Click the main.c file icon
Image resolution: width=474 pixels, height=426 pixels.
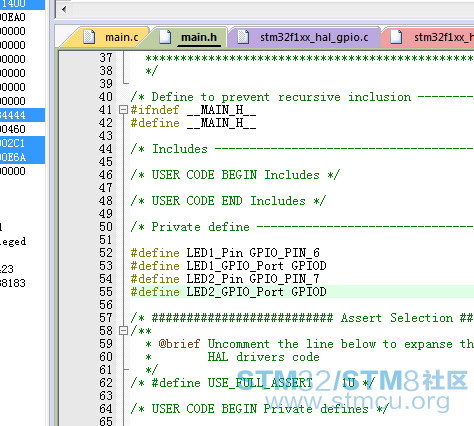tap(89, 37)
